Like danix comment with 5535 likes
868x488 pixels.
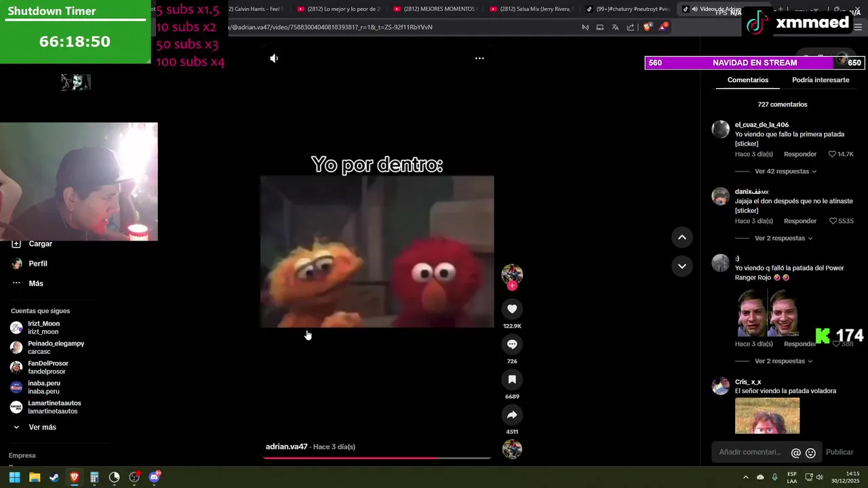tap(833, 221)
